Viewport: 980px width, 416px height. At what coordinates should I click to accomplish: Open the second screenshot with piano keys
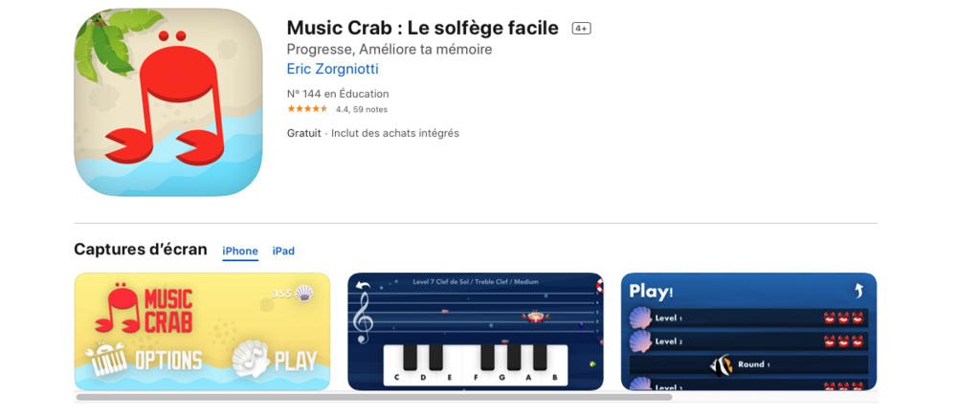pyautogui.click(x=476, y=332)
